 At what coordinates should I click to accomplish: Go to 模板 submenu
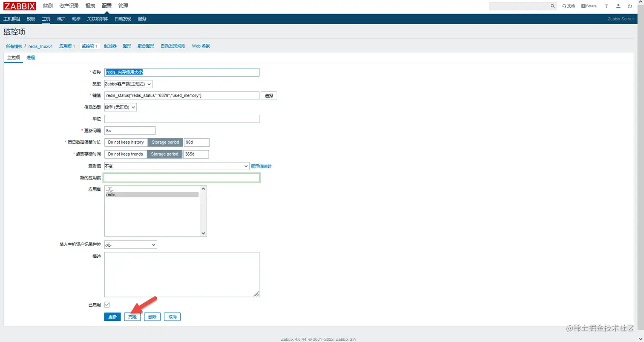click(31, 19)
